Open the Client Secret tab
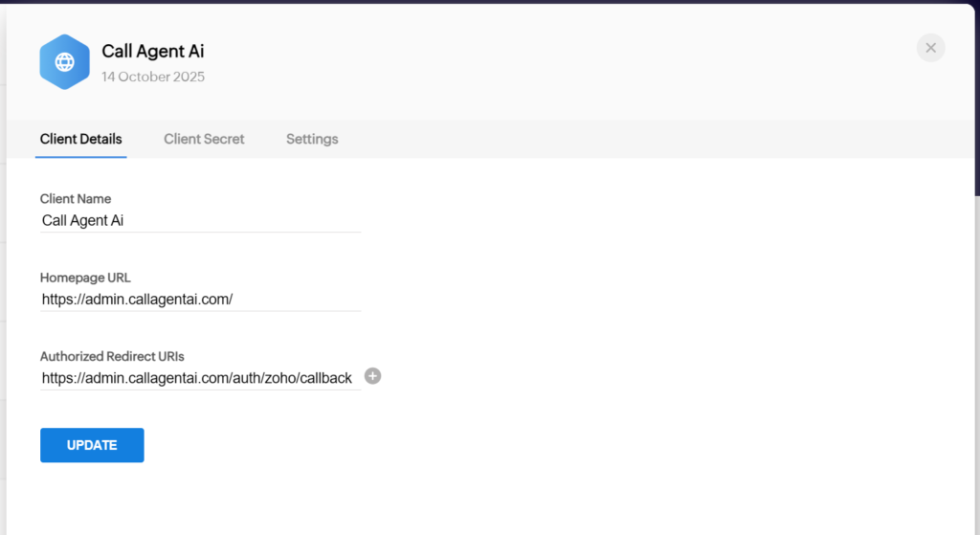Image resolution: width=980 pixels, height=535 pixels. (x=204, y=139)
